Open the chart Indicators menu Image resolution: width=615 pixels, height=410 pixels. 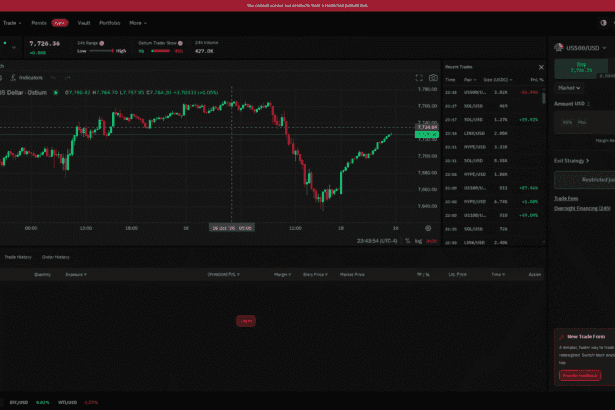coord(27,78)
